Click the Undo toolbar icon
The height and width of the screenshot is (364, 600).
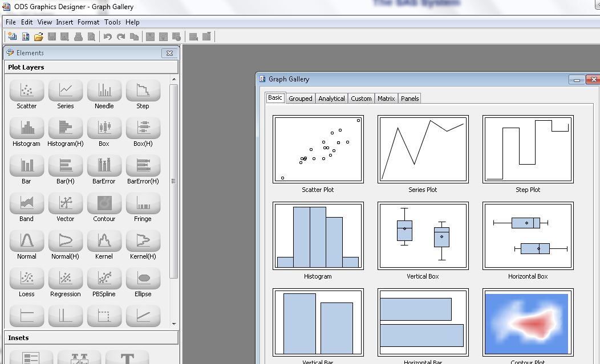point(108,36)
